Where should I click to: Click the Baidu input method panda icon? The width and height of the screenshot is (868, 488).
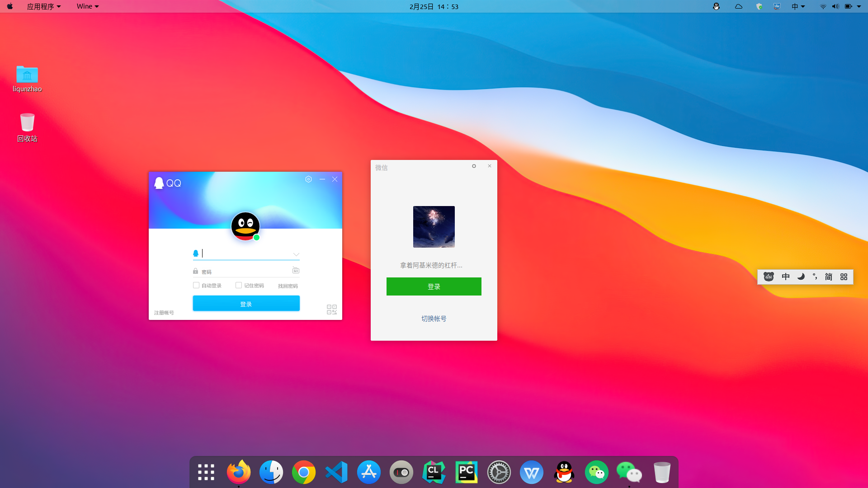[769, 277]
